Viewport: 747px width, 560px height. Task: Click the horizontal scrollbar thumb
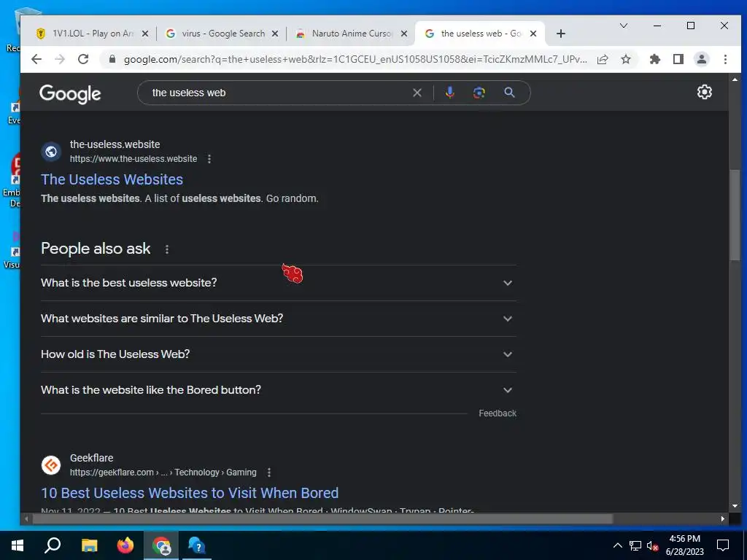(322, 518)
